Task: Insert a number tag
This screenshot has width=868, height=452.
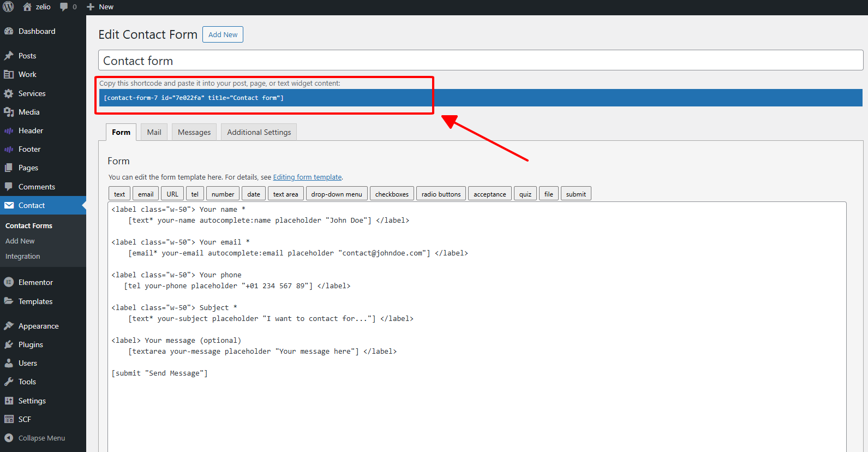Action: click(223, 194)
